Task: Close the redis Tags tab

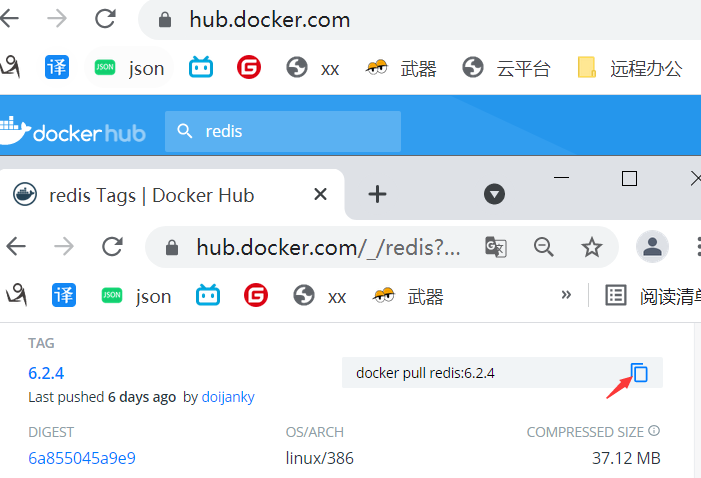Action: pos(321,195)
